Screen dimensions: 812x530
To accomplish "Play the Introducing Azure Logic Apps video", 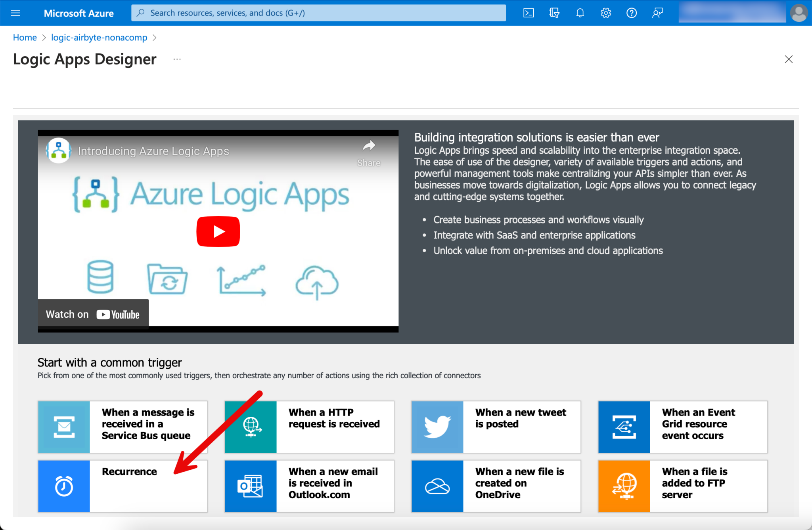I will [x=218, y=231].
